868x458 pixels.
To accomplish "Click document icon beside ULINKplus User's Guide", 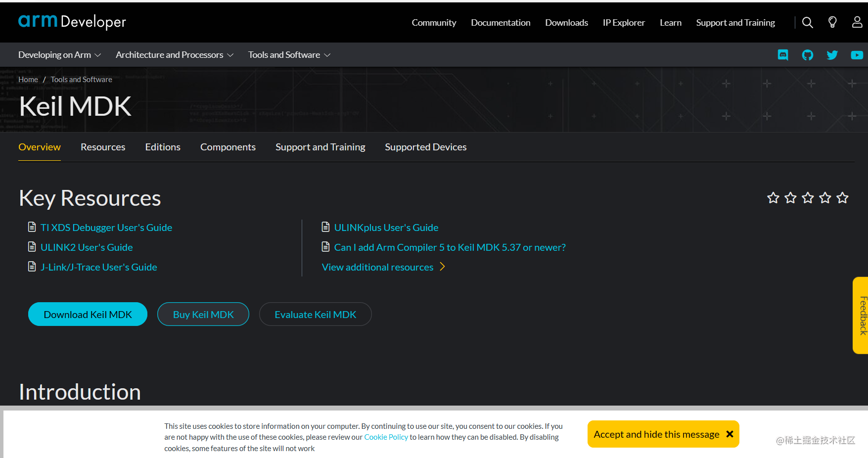I will click(325, 227).
